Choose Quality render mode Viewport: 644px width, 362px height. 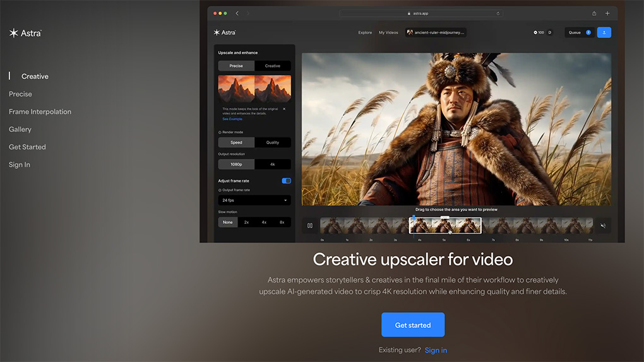pos(273,143)
